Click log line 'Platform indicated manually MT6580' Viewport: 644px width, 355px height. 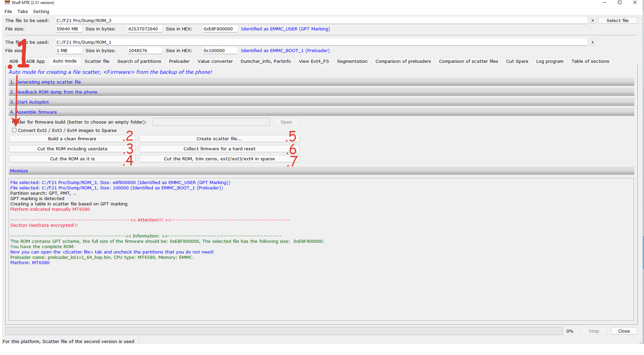[50, 209]
